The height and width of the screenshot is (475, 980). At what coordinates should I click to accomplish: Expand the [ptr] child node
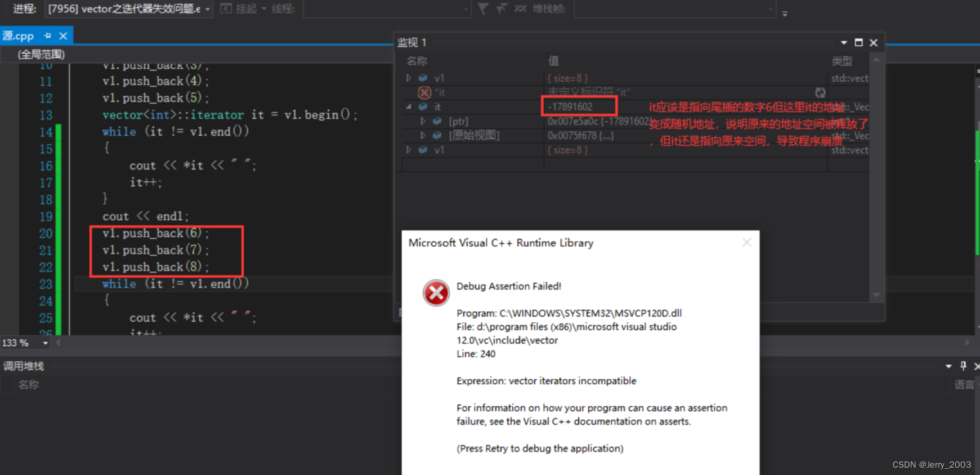point(423,121)
